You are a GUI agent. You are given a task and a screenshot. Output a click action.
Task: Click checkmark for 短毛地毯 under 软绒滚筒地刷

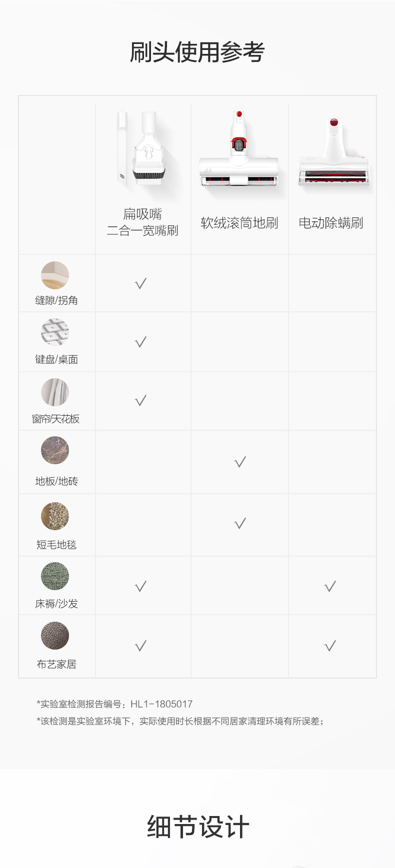pyautogui.click(x=240, y=524)
